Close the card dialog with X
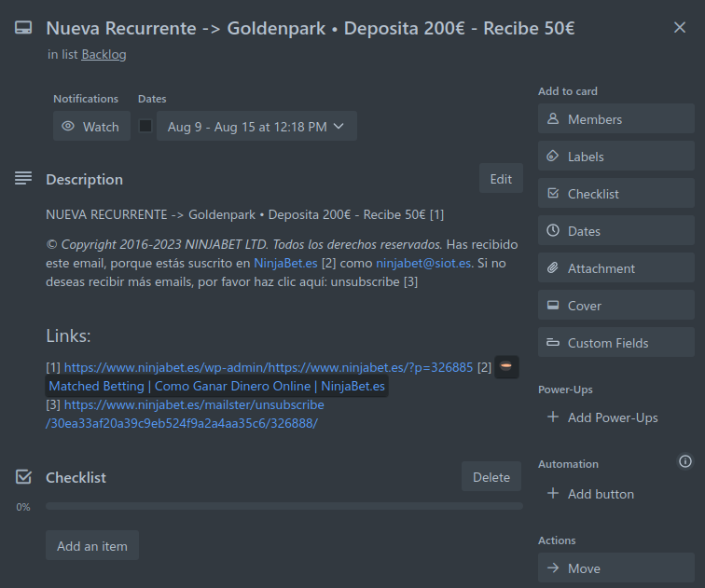 [x=680, y=27]
